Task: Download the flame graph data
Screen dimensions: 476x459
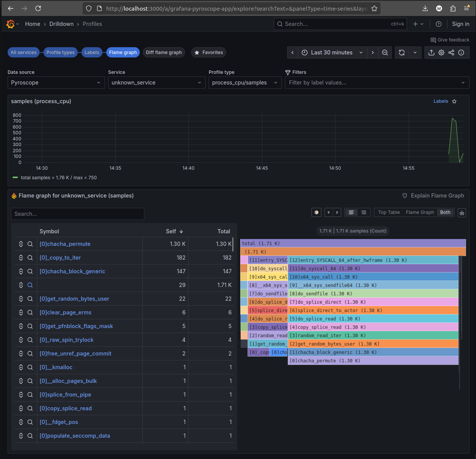Action: pyautogui.click(x=462, y=213)
